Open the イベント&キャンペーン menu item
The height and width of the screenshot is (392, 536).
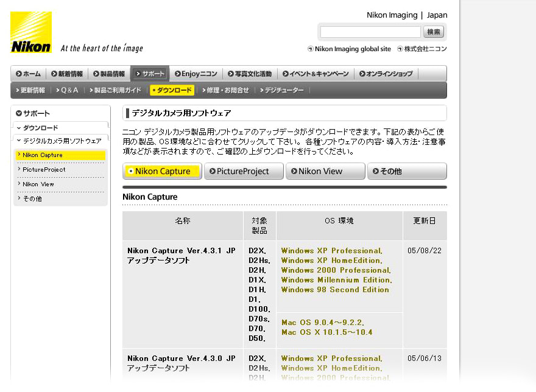click(x=316, y=74)
